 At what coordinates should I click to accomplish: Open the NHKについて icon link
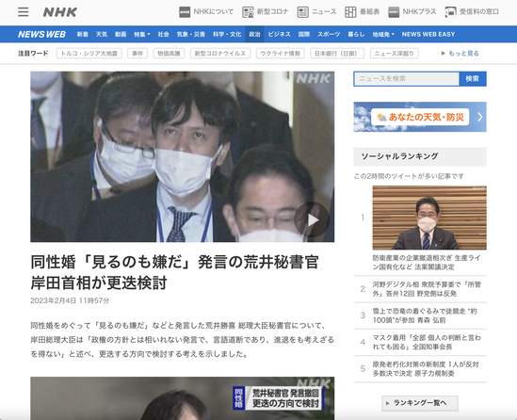pyautogui.click(x=185, y=12)
